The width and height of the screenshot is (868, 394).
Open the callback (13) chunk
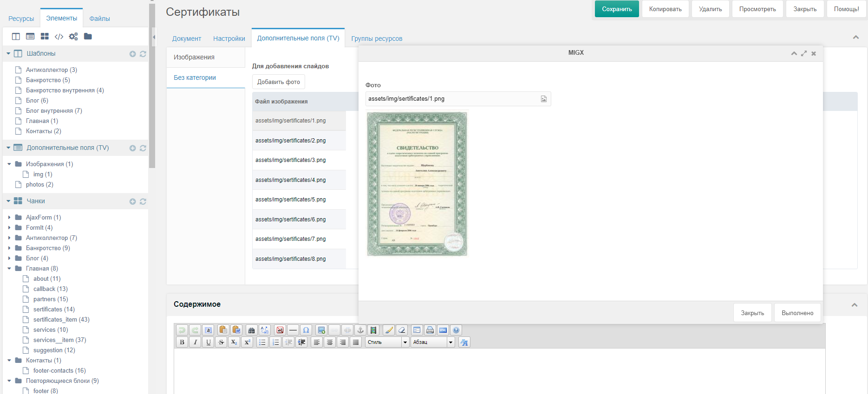tap(51, 289)
